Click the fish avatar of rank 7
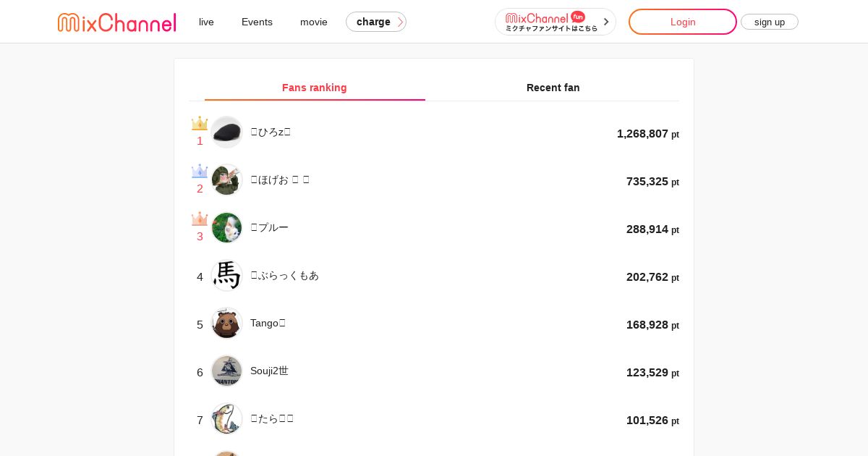The height and width of the screenshot is (456, 868). pyautogui.click(x=226, y=419)
